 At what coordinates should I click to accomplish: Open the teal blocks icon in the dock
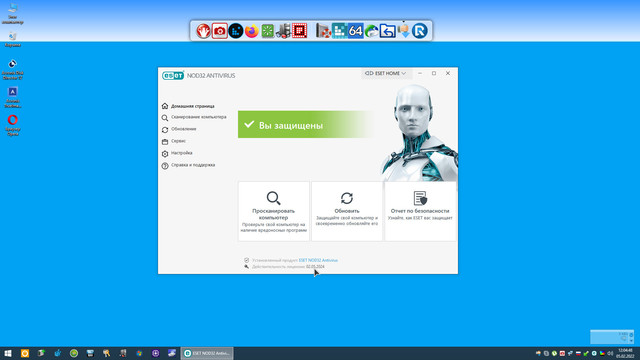point(339,31)
